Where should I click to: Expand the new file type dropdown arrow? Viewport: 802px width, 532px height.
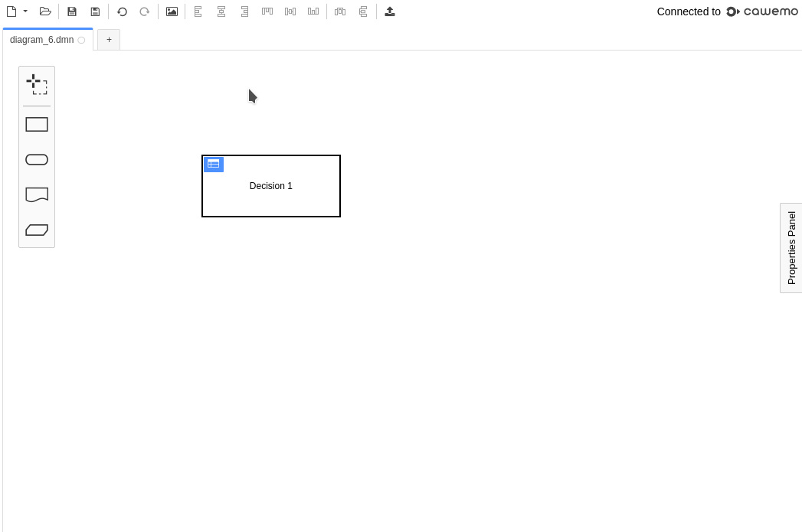[x=25, y=11]
